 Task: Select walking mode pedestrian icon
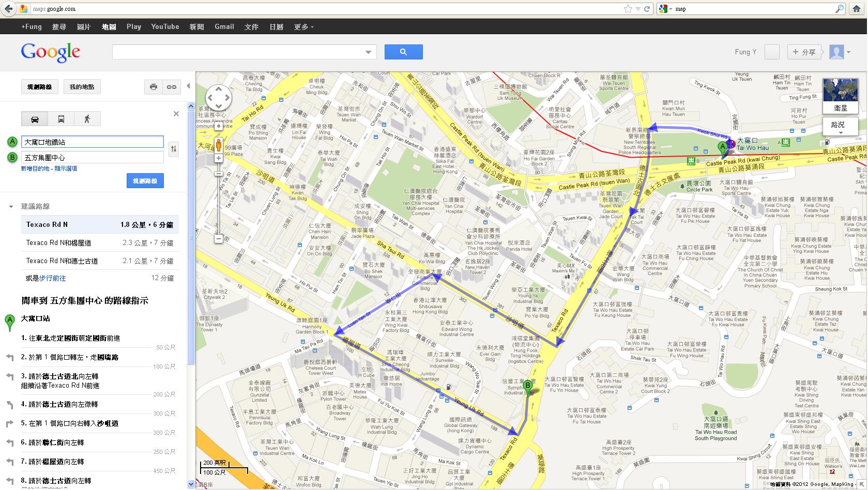pyautogui.click(x=87, y=119)
